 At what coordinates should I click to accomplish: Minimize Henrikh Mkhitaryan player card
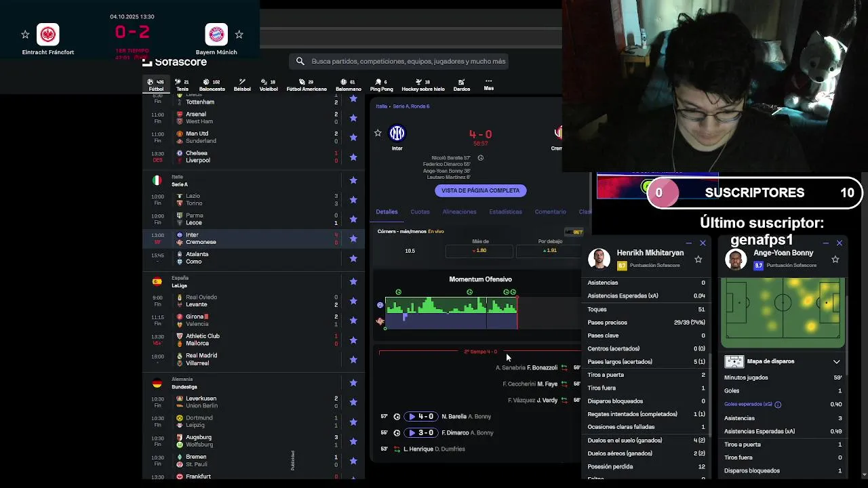688,243
